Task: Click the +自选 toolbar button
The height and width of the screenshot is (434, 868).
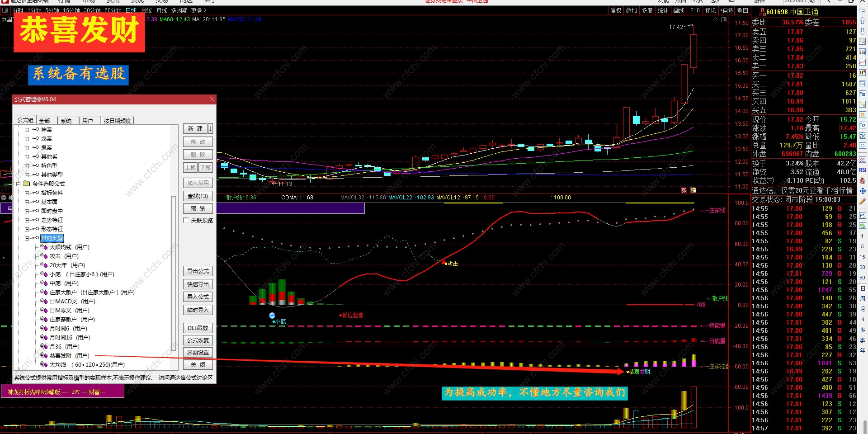Action: pos(726,10)
